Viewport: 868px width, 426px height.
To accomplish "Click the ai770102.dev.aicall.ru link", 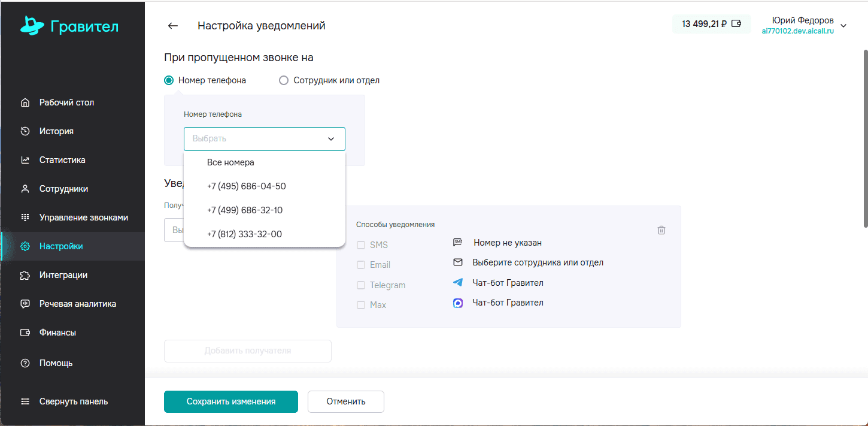I will [798, 31].
